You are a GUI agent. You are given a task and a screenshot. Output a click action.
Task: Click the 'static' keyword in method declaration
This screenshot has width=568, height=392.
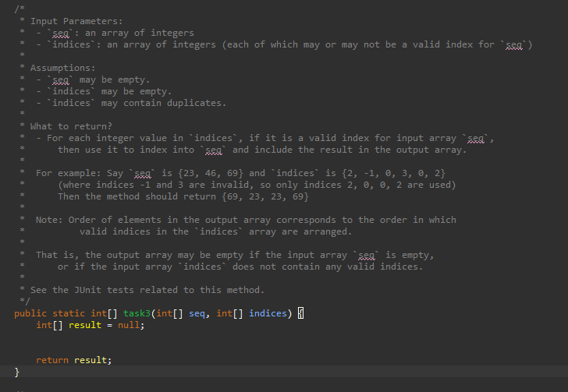click(69, 313)
